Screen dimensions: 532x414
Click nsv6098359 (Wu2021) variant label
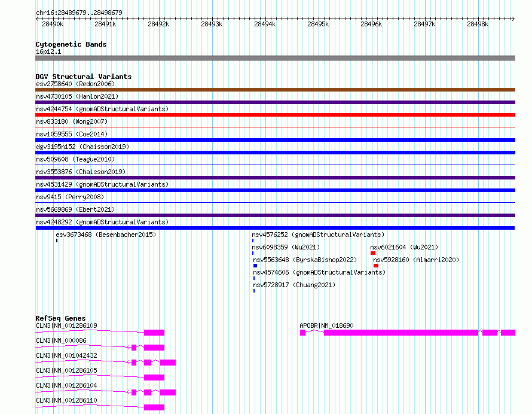(x=286, y=247)
